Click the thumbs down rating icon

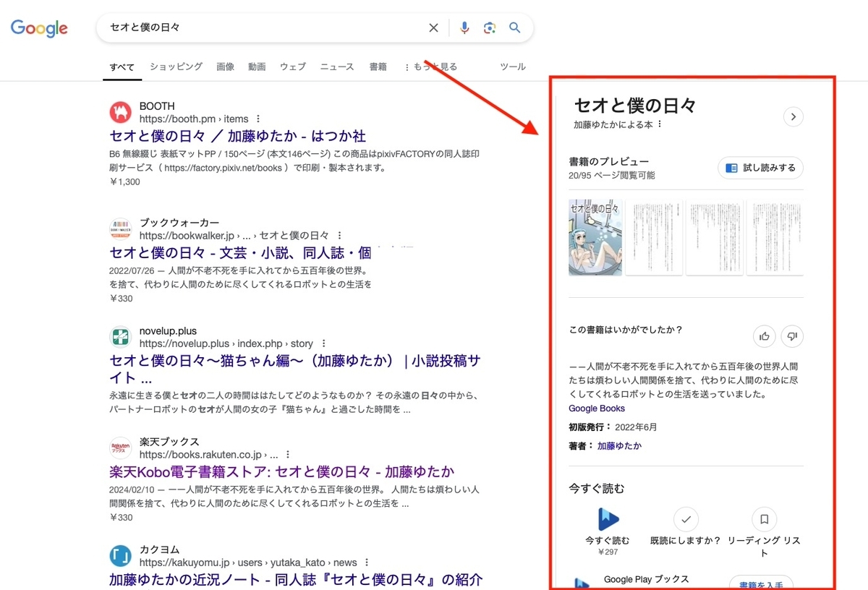click(792, 336)
